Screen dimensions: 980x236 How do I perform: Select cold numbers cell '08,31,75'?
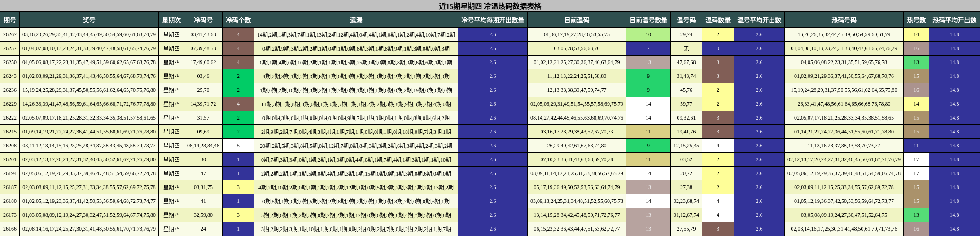(x=203, y=187)
